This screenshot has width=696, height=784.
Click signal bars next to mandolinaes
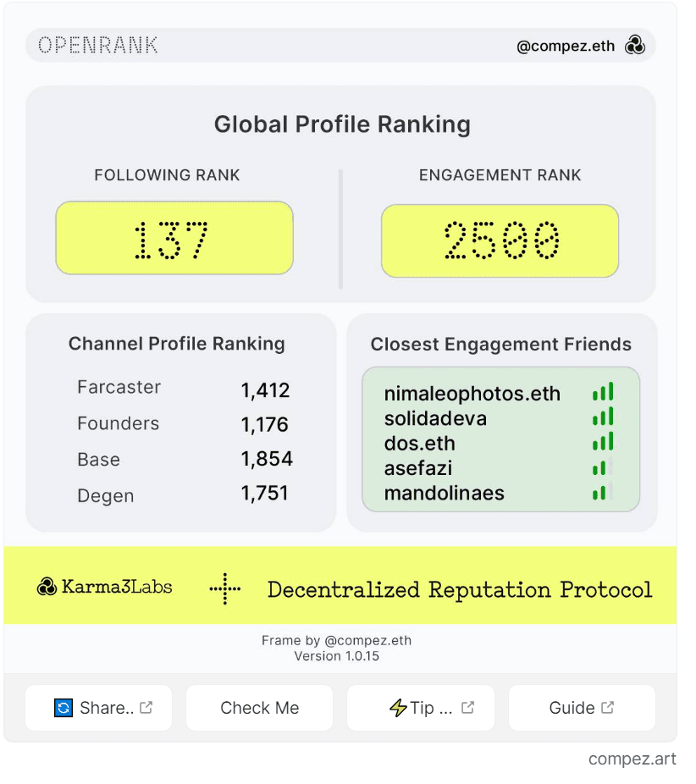[x=603, y=493]
